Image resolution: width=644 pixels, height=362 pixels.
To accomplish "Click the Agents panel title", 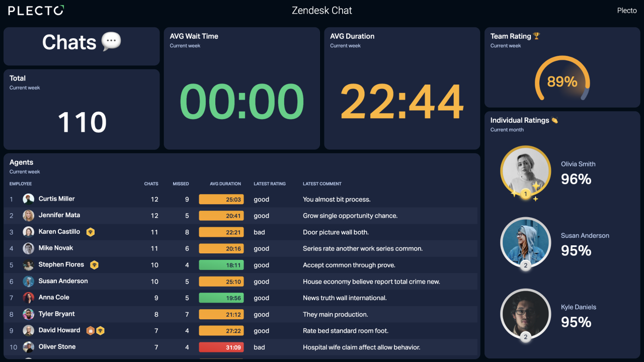I will click(21, 162).
